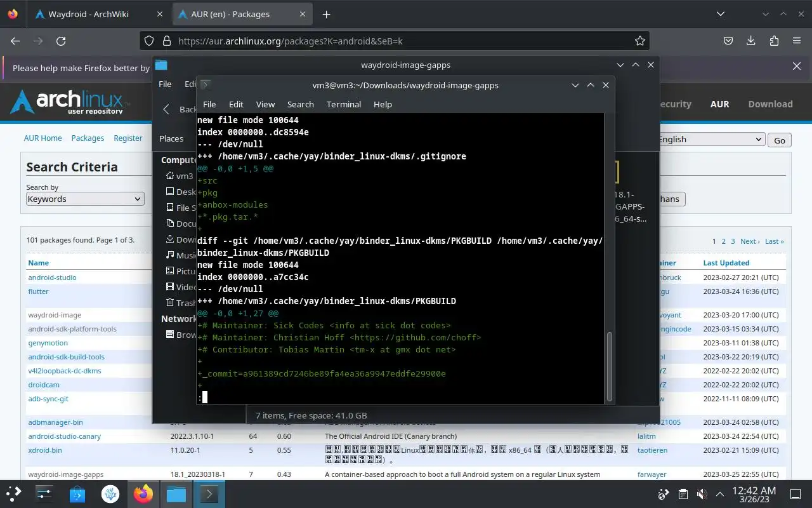Viewport: 812px width, 508px height.
Task: Open the Discover software store taskbar icon
Action: (77, 493)
